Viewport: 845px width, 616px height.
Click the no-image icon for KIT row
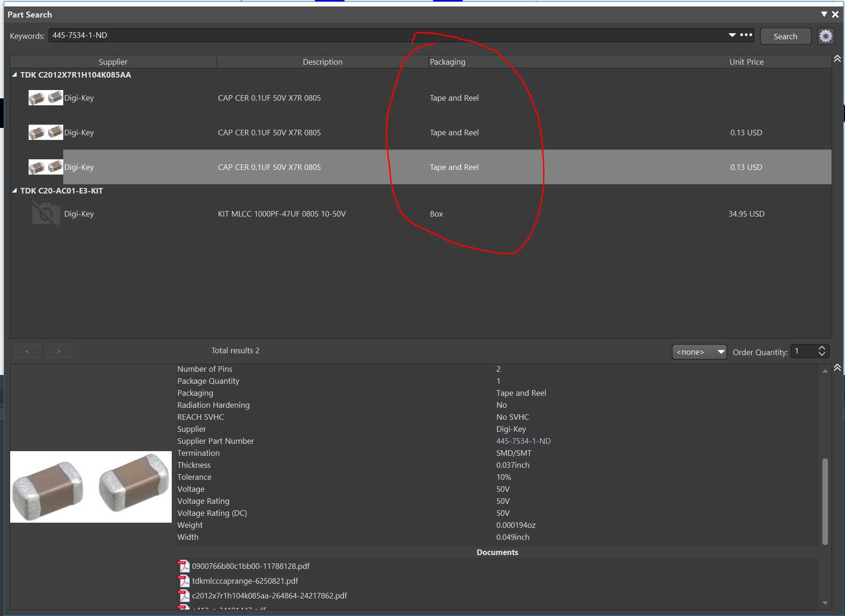[x=46, y=214]
